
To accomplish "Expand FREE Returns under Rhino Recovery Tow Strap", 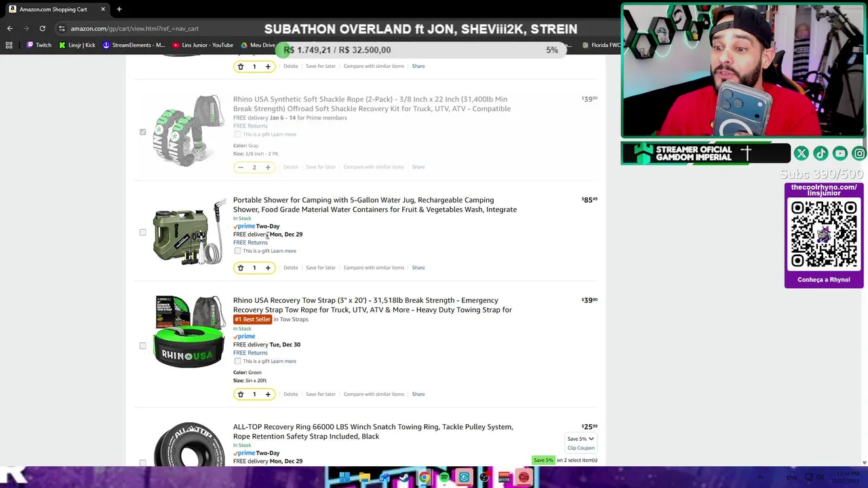I will tap(250, 353).
